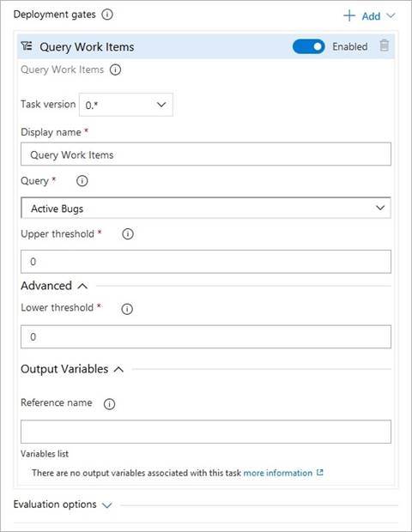View Upper threshold info icon
The height and width of the screenshot is (532, 412).
tap(128, 233)
